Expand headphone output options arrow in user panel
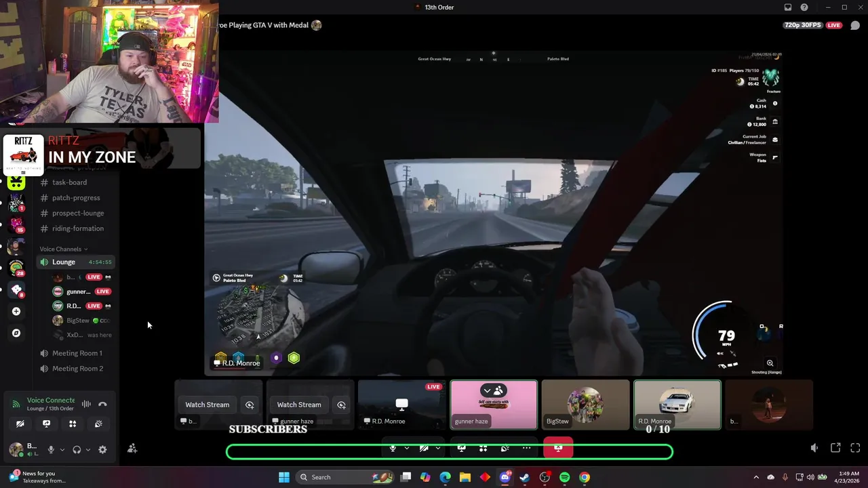 (88, 449)
